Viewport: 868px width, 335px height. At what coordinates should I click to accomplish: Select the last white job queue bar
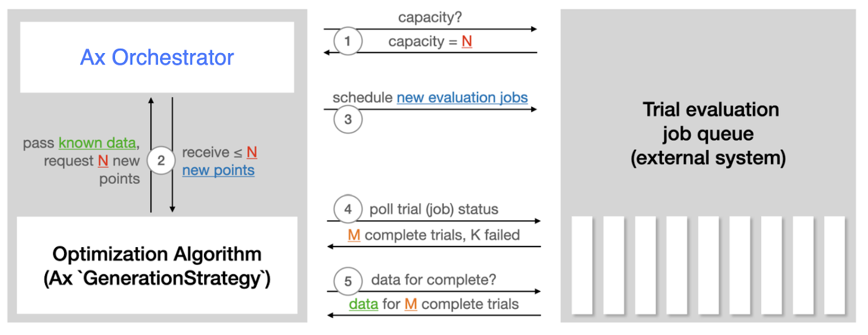tap(835, 265)
